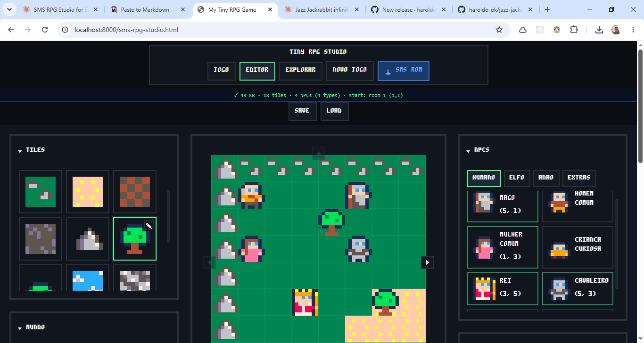Start a Novo Jogo
This screenshot has height=343, width=644.
tap(350, 71)
